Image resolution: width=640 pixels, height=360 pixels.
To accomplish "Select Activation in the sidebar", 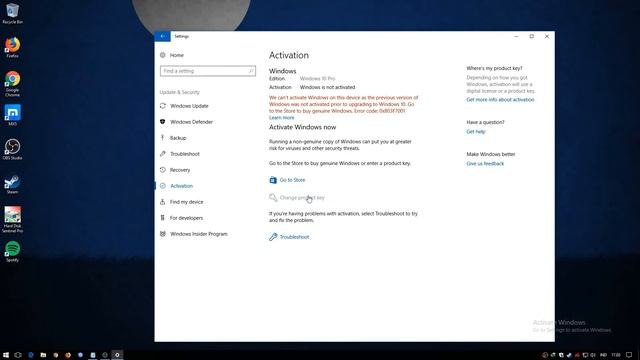I will 181,186.
